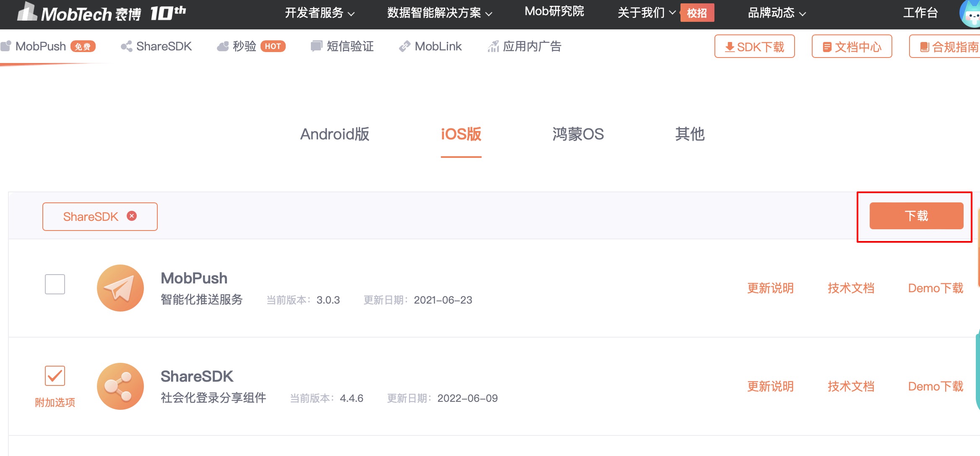Select the 鸿蒙OS tab

[579, 134]
